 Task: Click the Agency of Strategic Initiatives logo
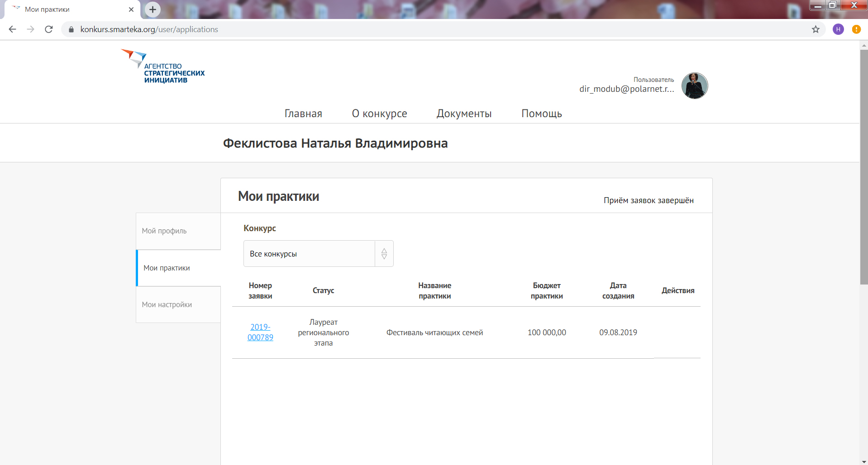click(163, 66)
